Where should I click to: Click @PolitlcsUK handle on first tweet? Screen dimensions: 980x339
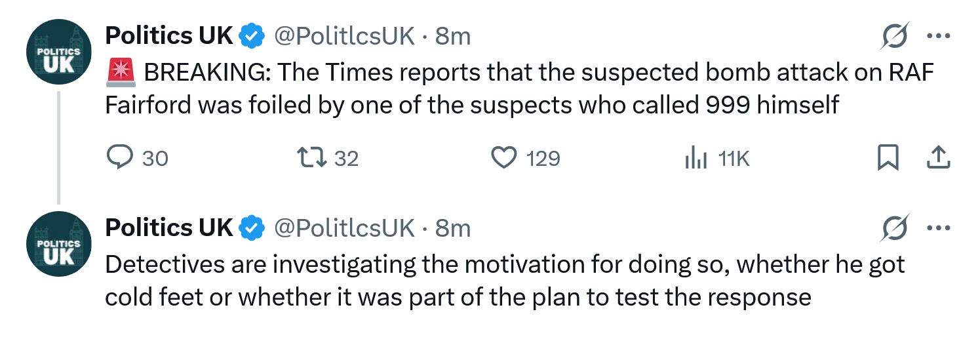pyautogui.click(x=343, y=36)
